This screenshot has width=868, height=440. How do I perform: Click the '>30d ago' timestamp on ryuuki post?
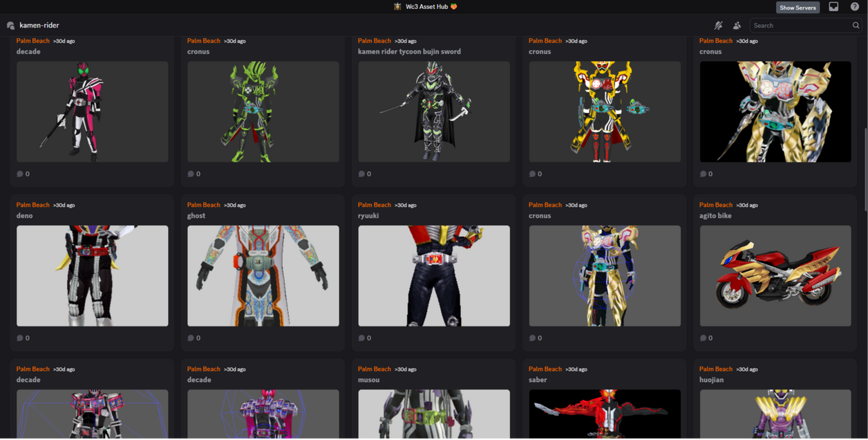click(x=406, y=205)
